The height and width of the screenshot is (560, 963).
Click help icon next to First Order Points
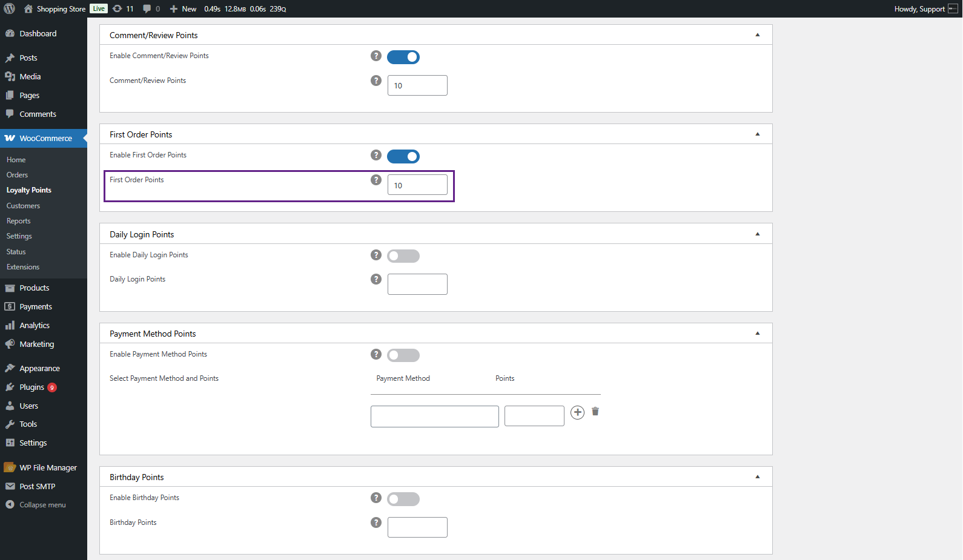(376, 180)
